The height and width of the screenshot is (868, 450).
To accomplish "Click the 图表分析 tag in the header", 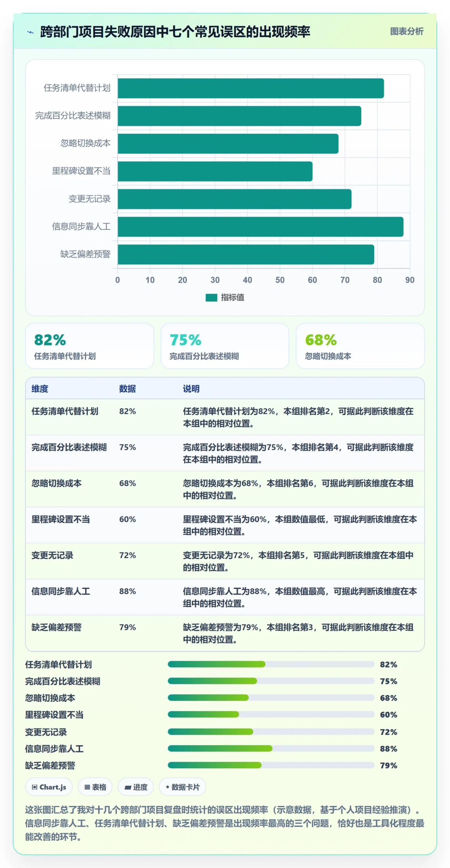I will [407, 32].
